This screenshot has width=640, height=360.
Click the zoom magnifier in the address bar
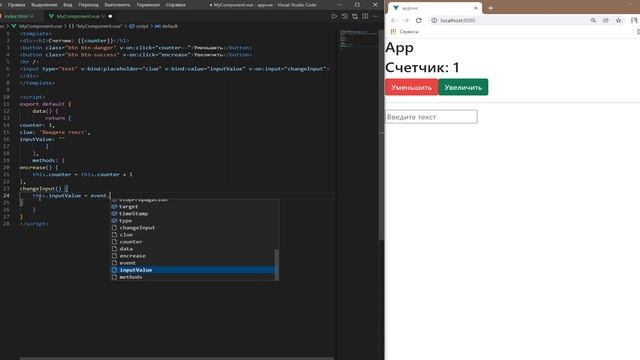coord(593,20)
